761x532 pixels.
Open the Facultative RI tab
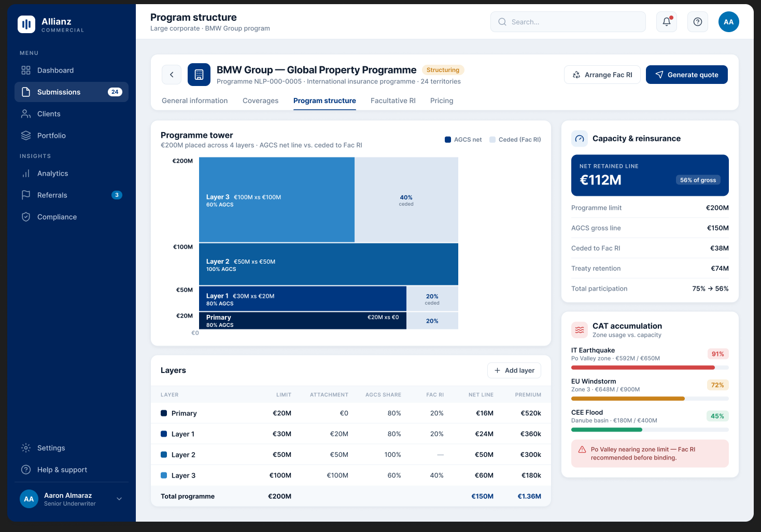393,100
